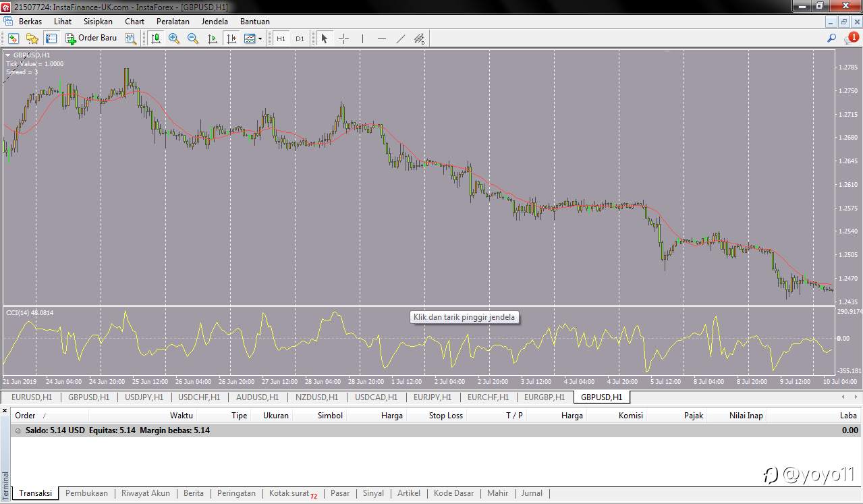Close the Terminal panel
The height and width of the screenshot is (504, 863).
(x=5, y=410)
